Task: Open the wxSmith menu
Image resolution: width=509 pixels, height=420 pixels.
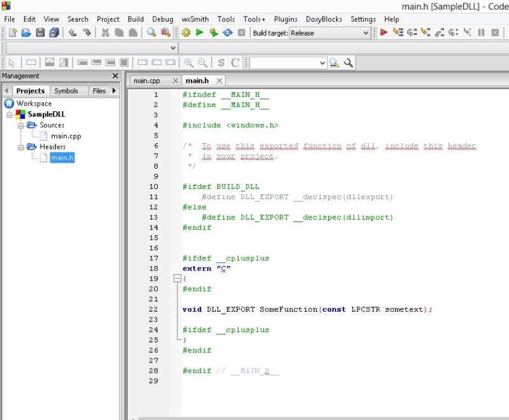Action: click(x=194, y=19)
